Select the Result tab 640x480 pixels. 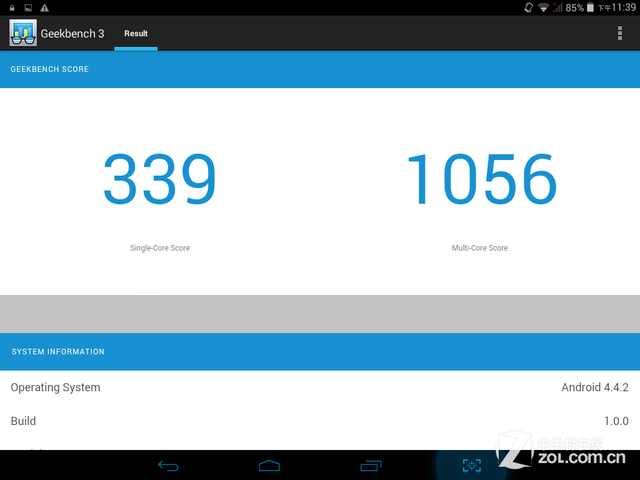[136, 33]
